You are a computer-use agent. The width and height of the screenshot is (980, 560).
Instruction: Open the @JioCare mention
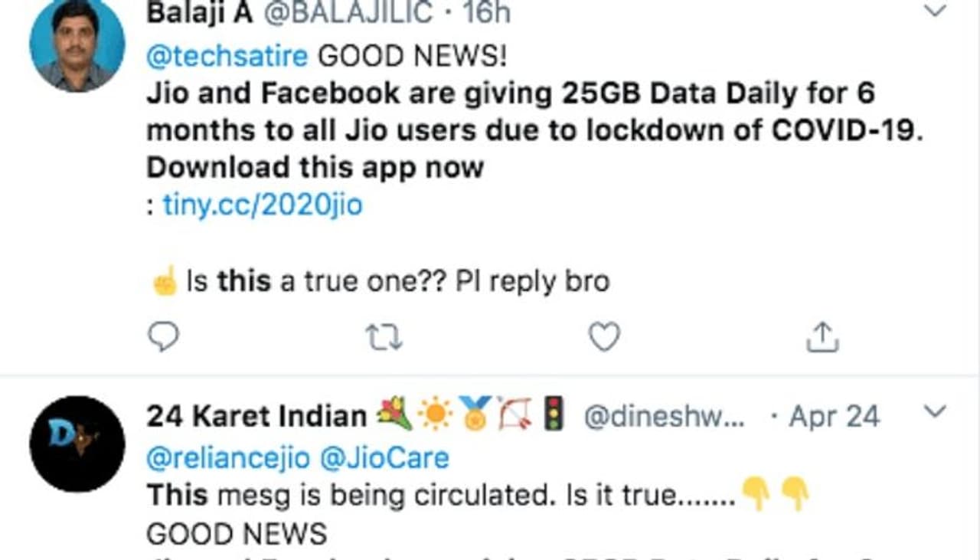point(384,458)
